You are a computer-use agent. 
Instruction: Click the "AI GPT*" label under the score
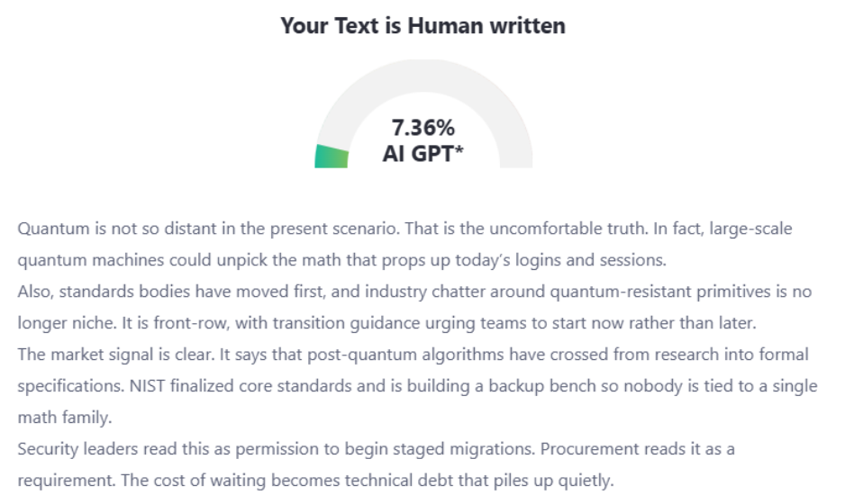422,154
